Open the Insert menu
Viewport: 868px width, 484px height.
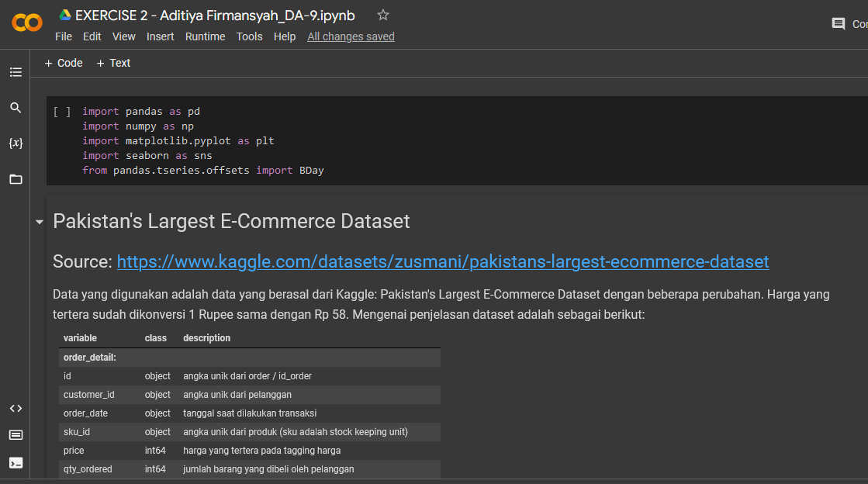pyautogui.click(x=160, y=36)
